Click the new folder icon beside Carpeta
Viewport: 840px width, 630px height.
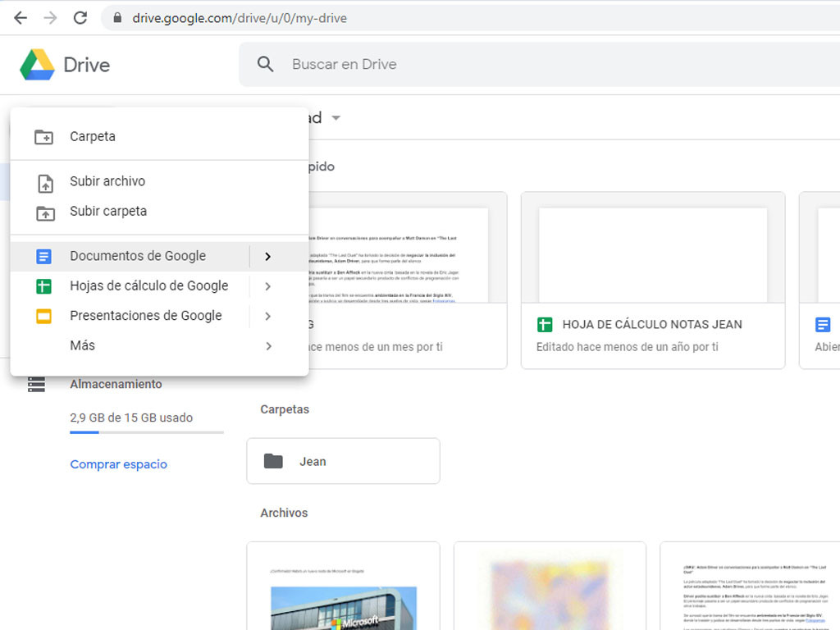click(x=43, y=136)
